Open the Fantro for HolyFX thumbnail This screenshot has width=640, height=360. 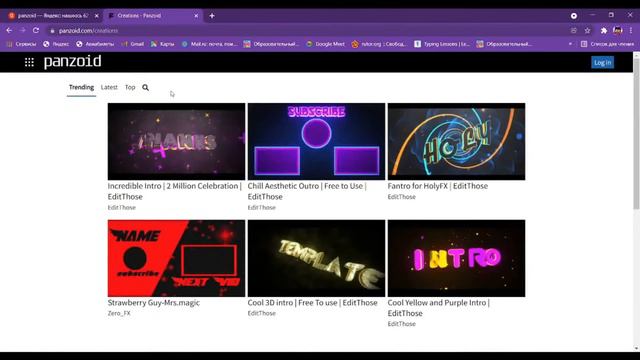pyautogui.click(x=456, y=141)
